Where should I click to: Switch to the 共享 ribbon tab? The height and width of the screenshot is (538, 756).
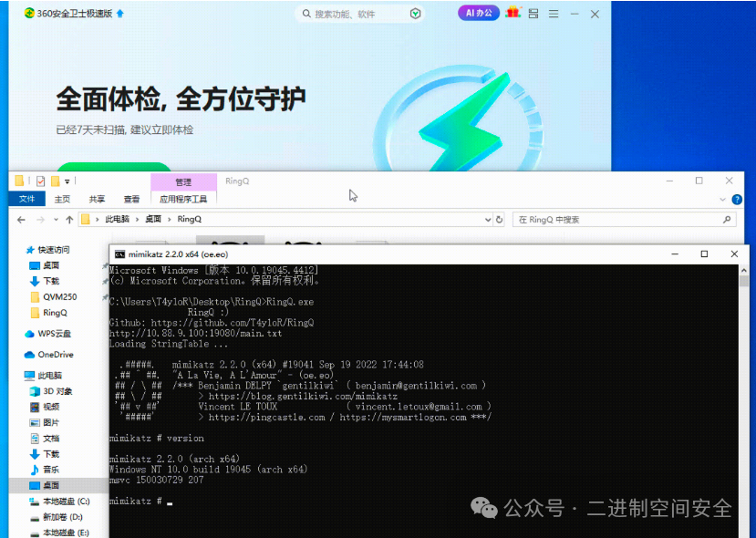(97, 199)
